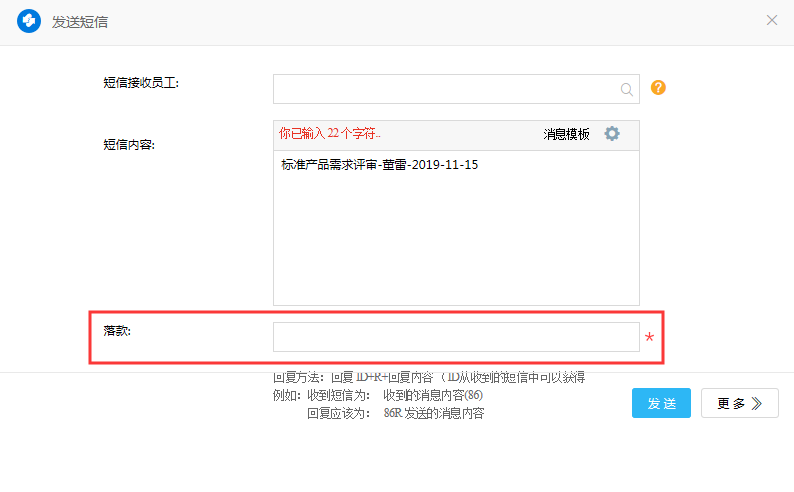
Task: Click the 例如 收到短信为 example line
Action: pyautogui.click(x=378, y=395)
